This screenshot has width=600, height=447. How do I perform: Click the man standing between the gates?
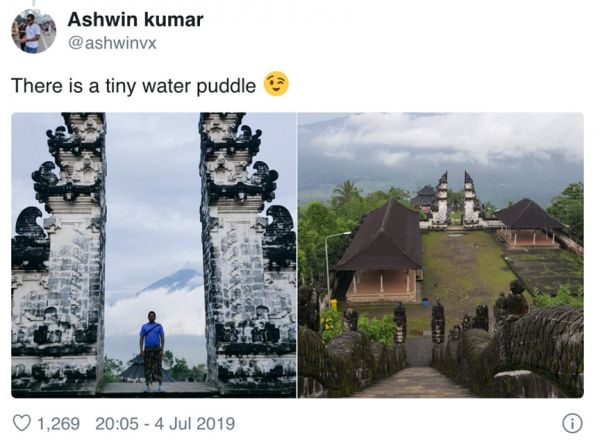[151, 349]
